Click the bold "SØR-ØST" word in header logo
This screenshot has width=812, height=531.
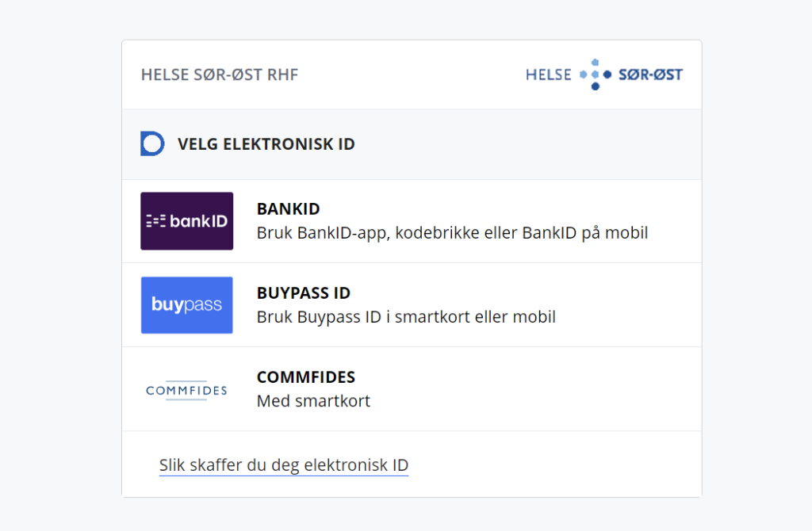click(650, 74)
